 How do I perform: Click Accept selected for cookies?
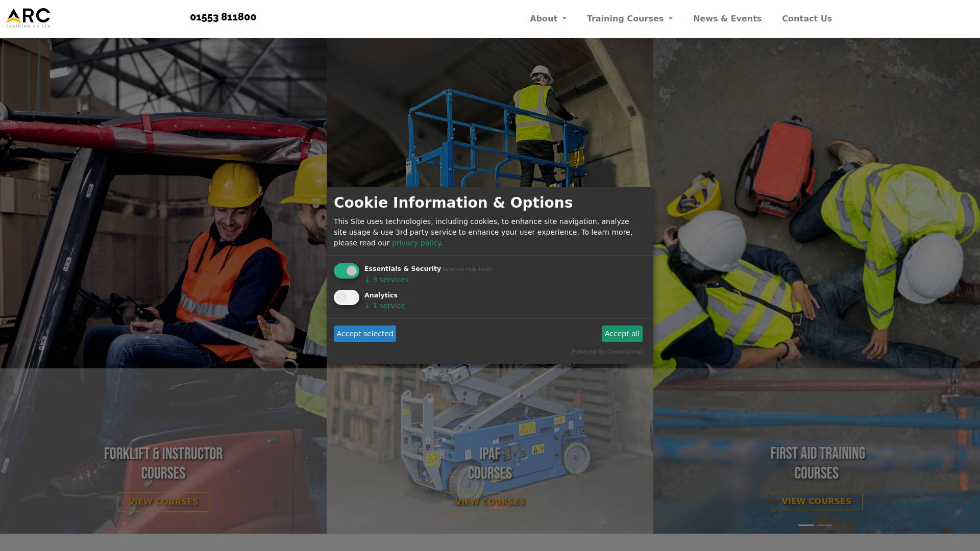(x=364, y=333)
